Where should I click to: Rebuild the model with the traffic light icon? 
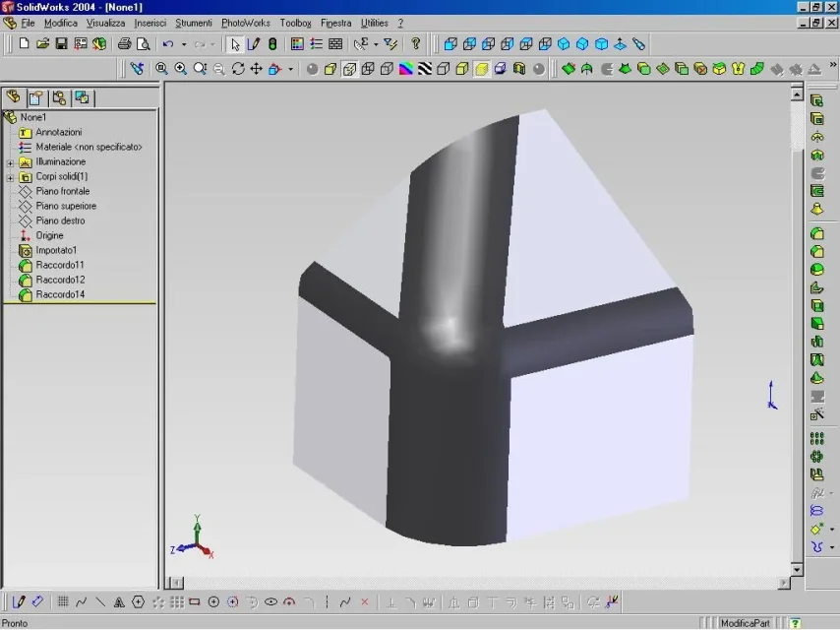pos(272,43)
